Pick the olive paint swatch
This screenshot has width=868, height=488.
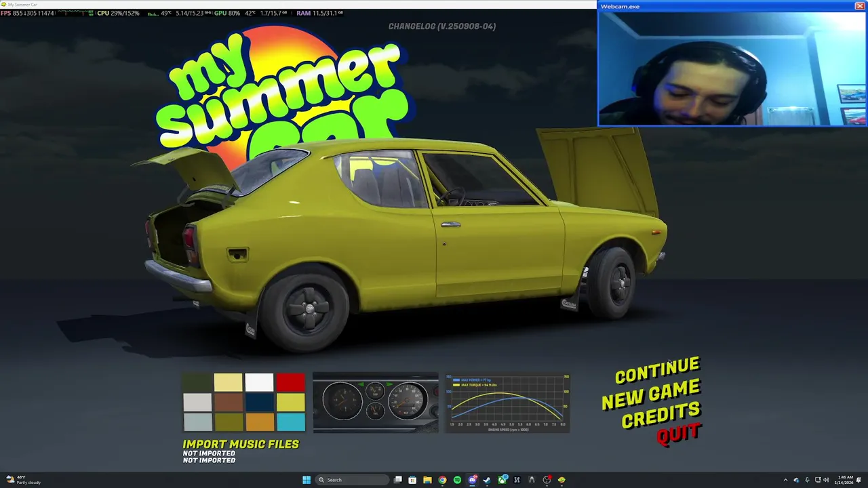pos(228,422)
